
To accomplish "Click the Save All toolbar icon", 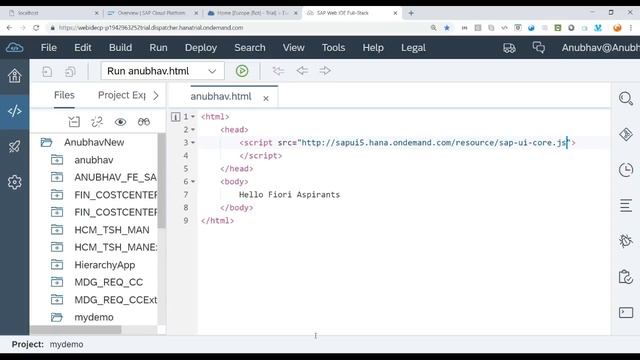I will tap(70, 71).
